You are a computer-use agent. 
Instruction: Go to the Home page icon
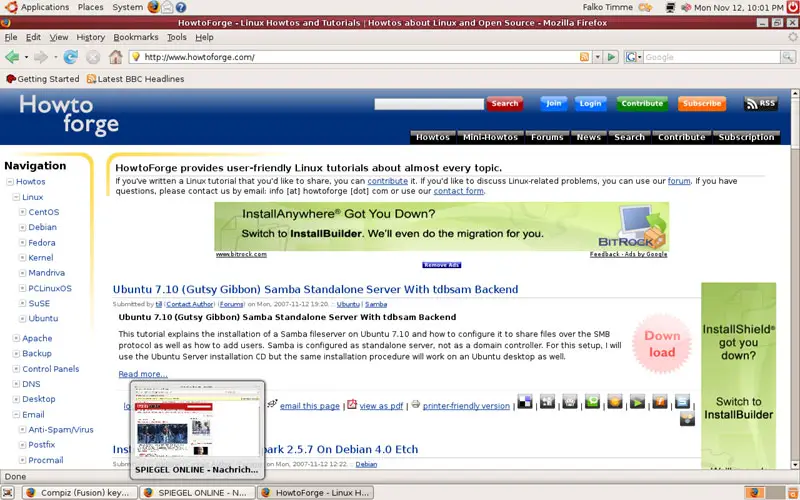(x=115, y=57)
